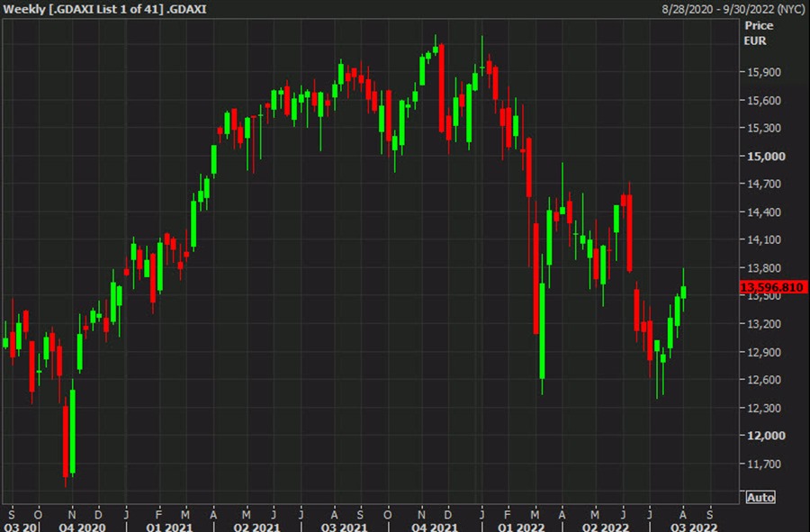Click the 15,900 price axis label
Screen dimensions: 810x532
coord(764,72)
